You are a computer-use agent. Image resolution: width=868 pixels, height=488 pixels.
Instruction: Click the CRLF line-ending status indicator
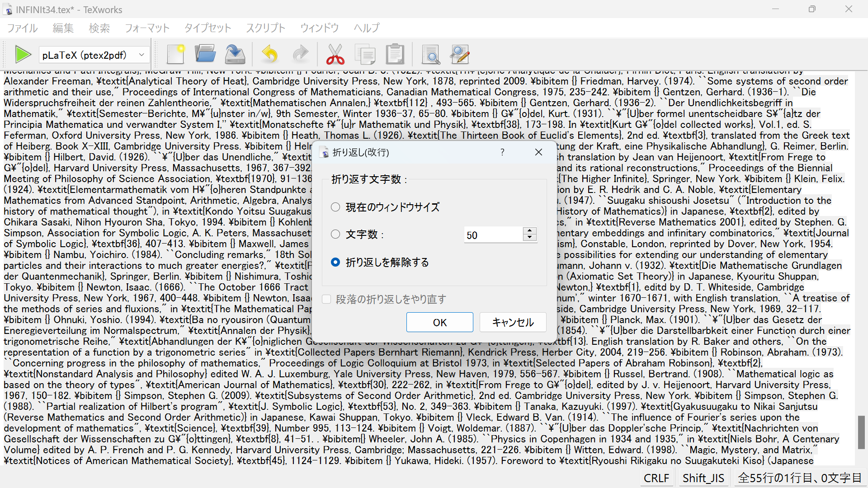pos(656,478)
